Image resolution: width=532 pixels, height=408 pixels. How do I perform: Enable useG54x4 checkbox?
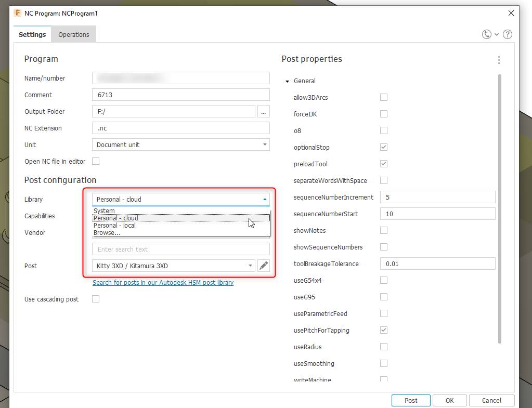[384, 280]
